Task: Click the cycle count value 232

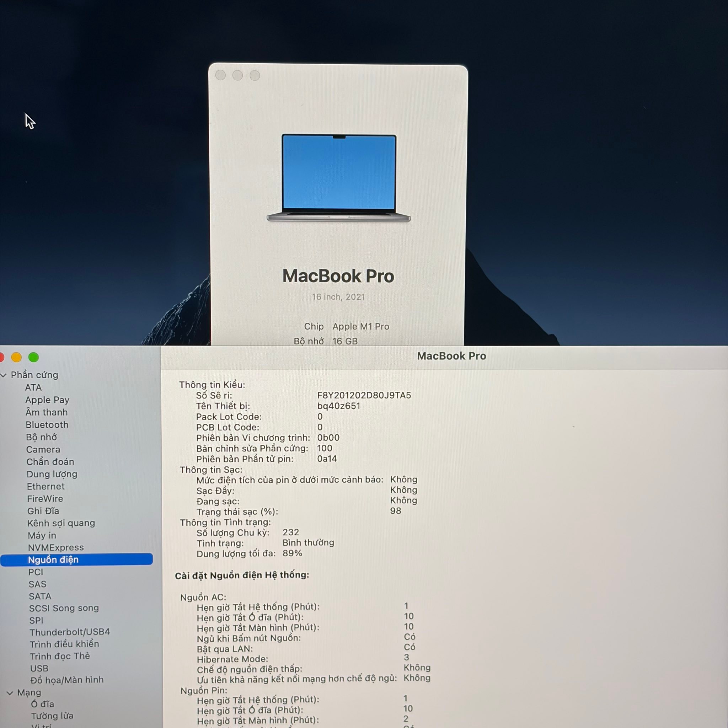Action: 290,532
